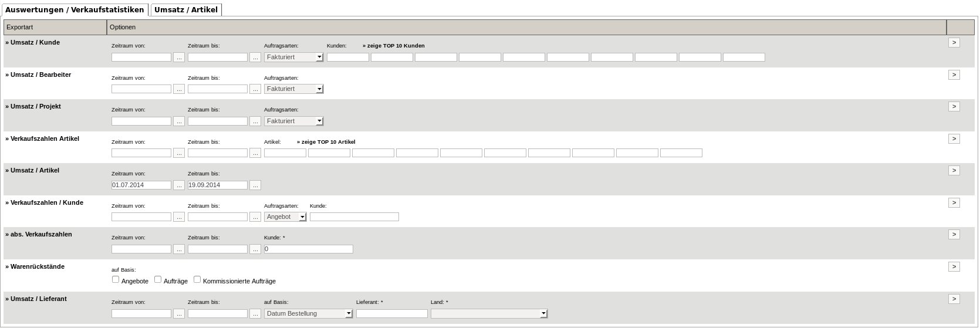
Task: Open the » Verkaufszahlen Artikel export link
Action: [42, 138]
